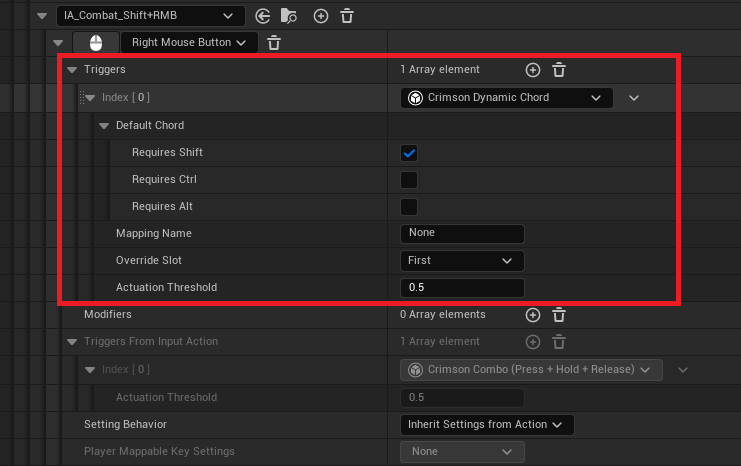Delete the IA_Combat_Shift+RMB mapping with the trash icon

point(347,16)
